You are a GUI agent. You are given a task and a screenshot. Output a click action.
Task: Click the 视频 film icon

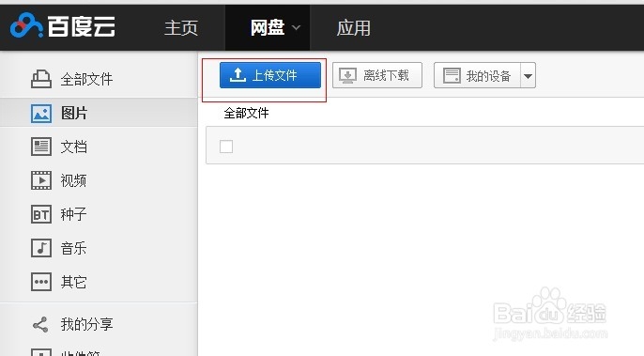tap(41, 180)
